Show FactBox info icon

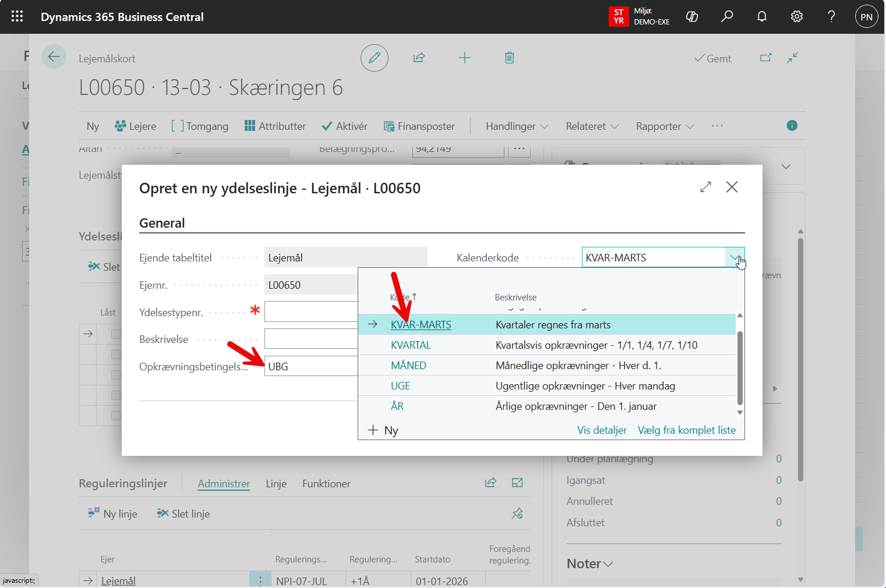click(x=792, y=125)
